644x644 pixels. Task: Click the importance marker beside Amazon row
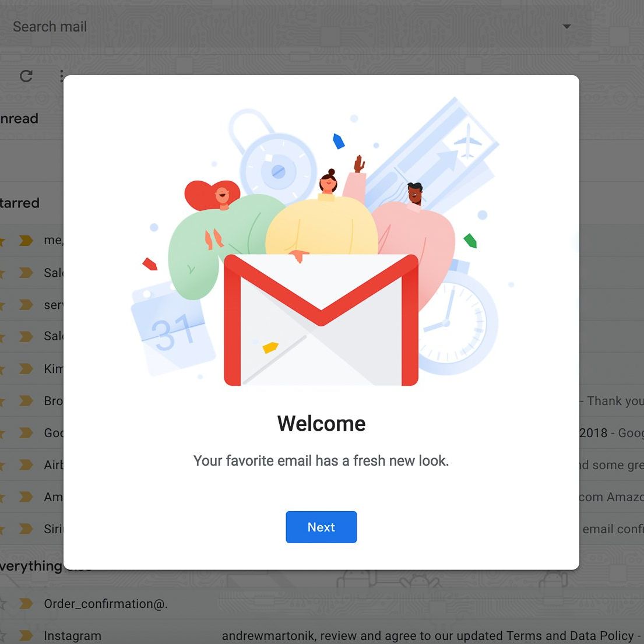point(26,497)
